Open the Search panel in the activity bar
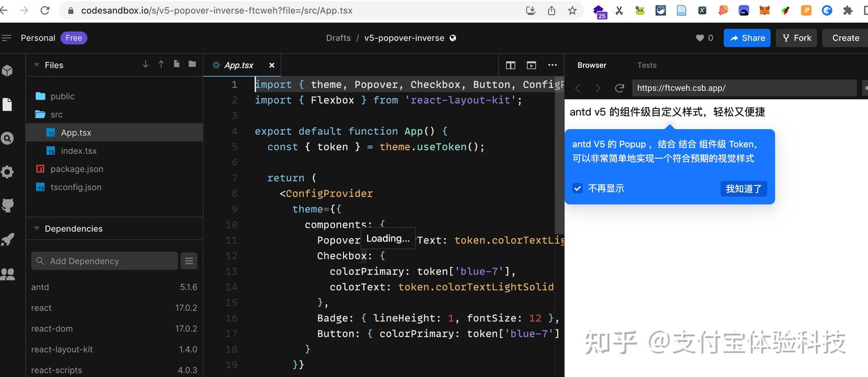This screenshot has height=377, width=868. coord(8,138)
